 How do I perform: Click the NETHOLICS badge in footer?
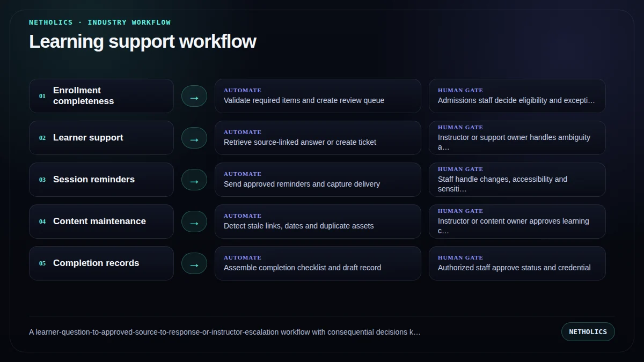pos(588,332)
